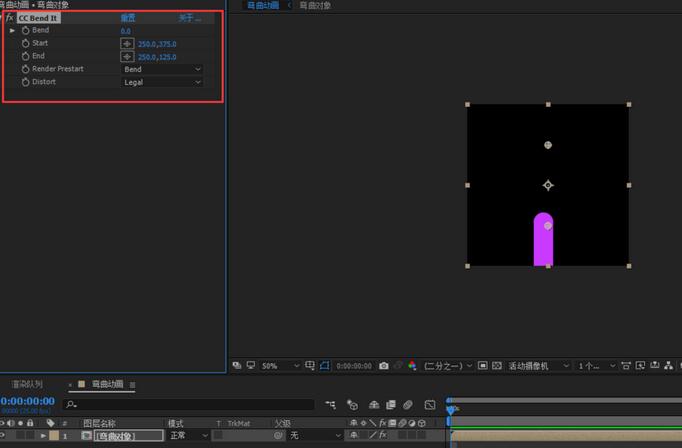Click the current time indicator in timeline

[451, 409]
